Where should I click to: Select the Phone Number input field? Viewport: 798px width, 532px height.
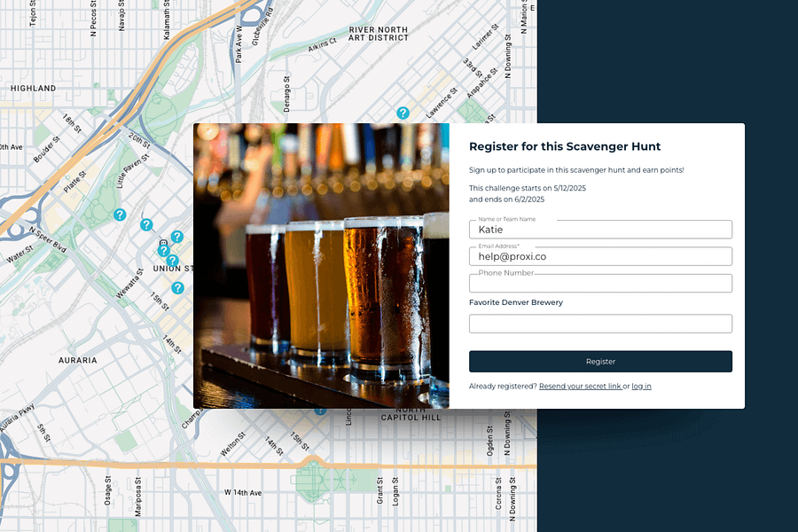click(600, 283)
